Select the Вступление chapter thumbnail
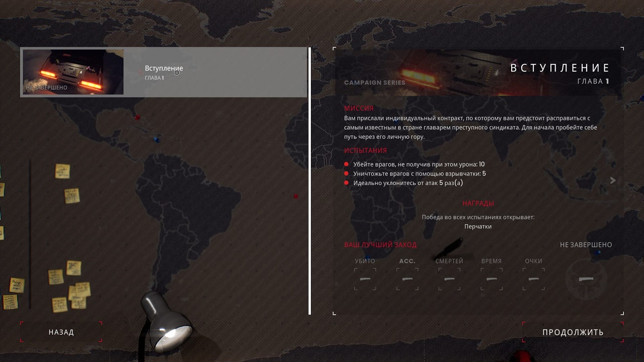Screen dimensions: 644x362 (x=73, y=72)
